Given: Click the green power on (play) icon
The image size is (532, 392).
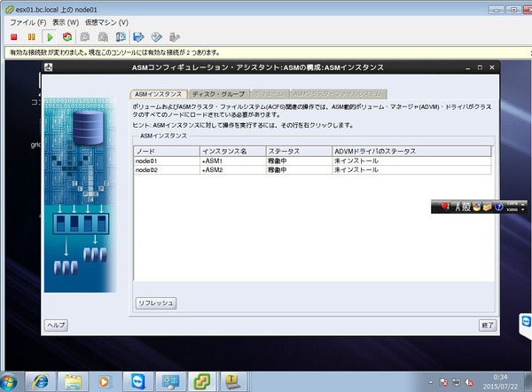Looking at the screenshot, I should click(50, 37).
